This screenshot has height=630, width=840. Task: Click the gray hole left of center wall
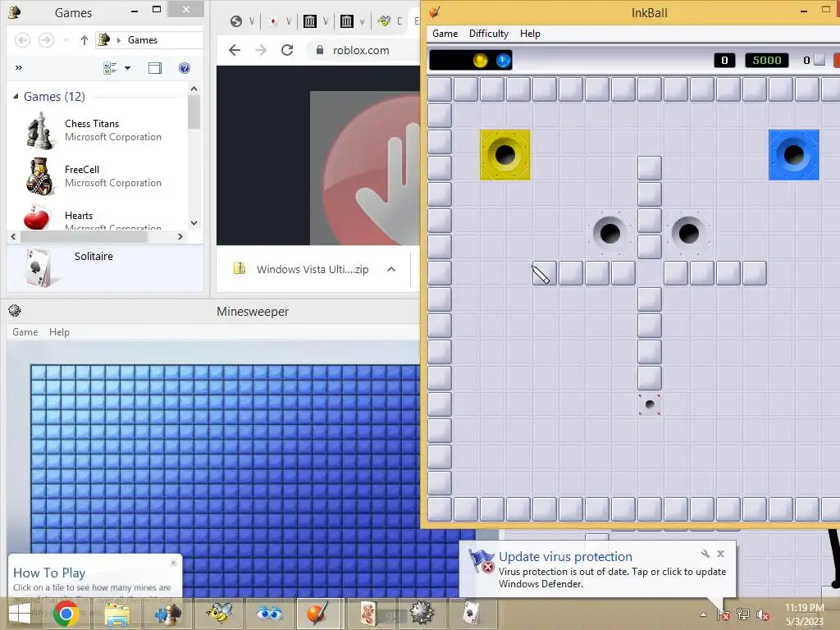click(x=609, y=233)
